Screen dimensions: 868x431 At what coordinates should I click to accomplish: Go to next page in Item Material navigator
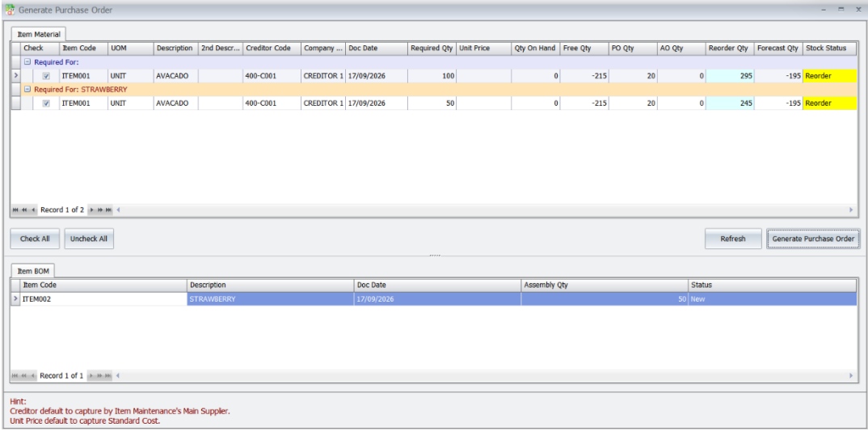(x=100, y=210)
